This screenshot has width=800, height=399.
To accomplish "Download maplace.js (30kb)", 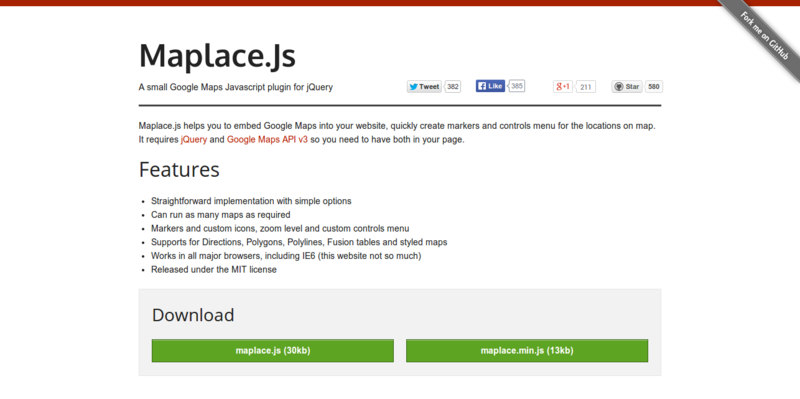I will 273,351.
